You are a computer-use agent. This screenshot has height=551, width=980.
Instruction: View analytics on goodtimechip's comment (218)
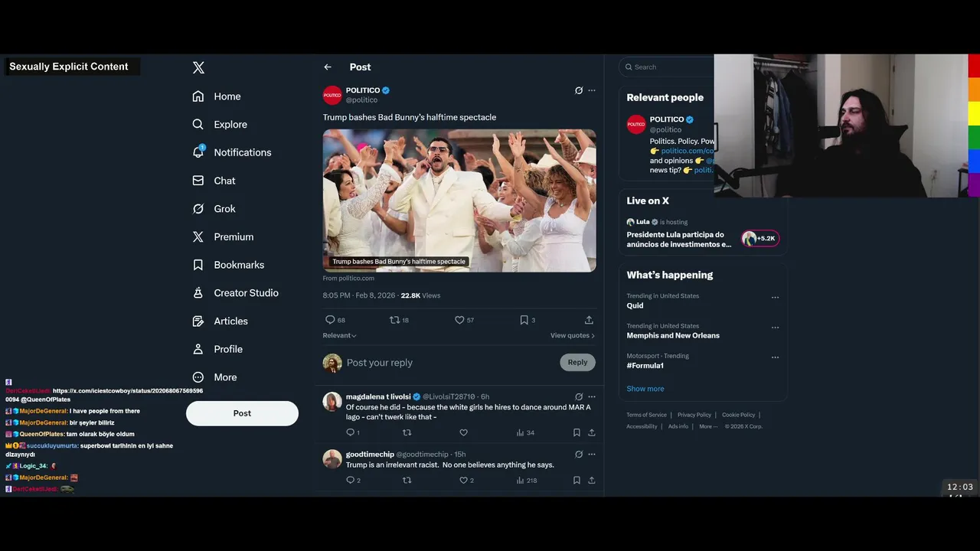[527, 481]
